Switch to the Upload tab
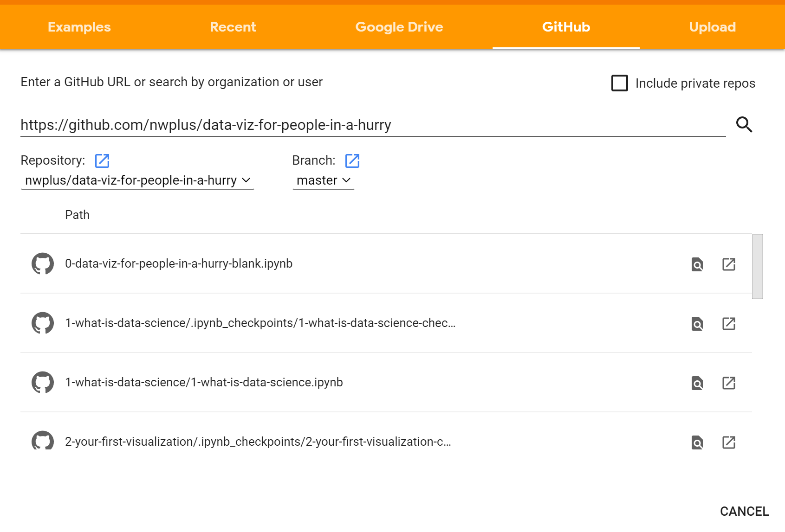 [x=713, y=27]
